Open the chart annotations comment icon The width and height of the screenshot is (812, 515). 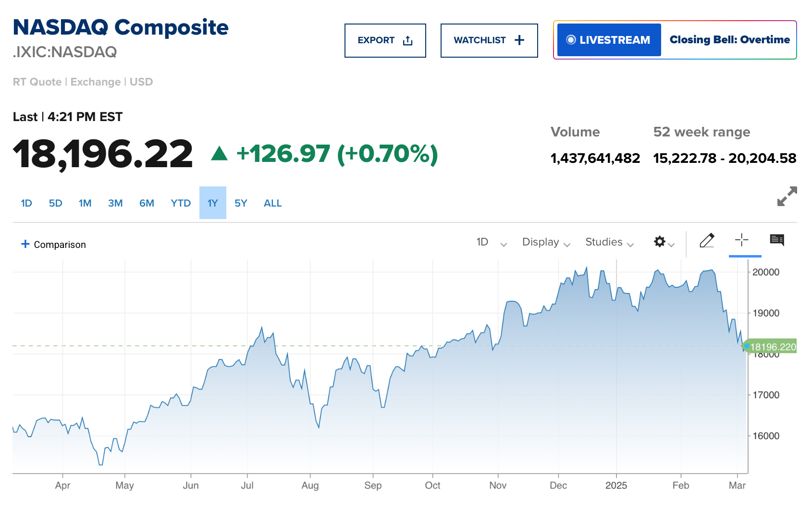776,240
